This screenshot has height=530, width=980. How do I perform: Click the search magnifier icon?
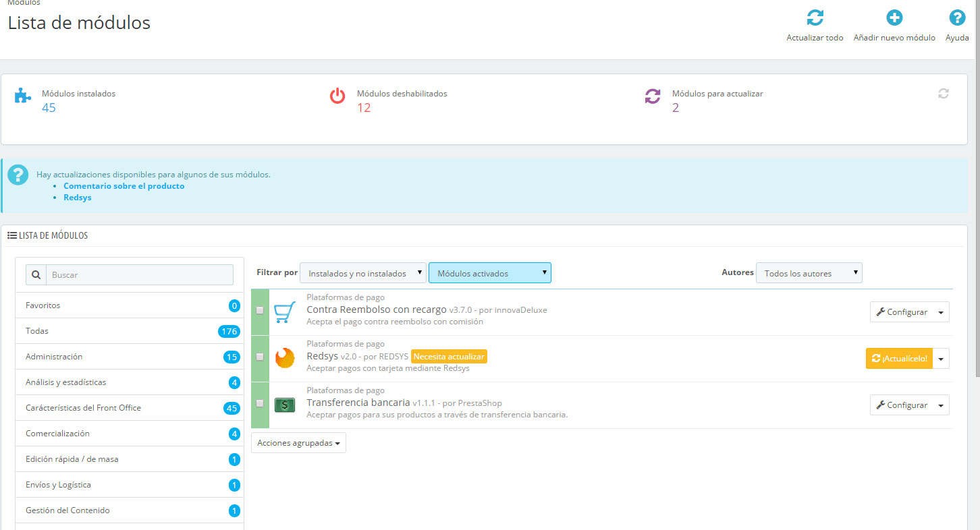coord(36,275)
